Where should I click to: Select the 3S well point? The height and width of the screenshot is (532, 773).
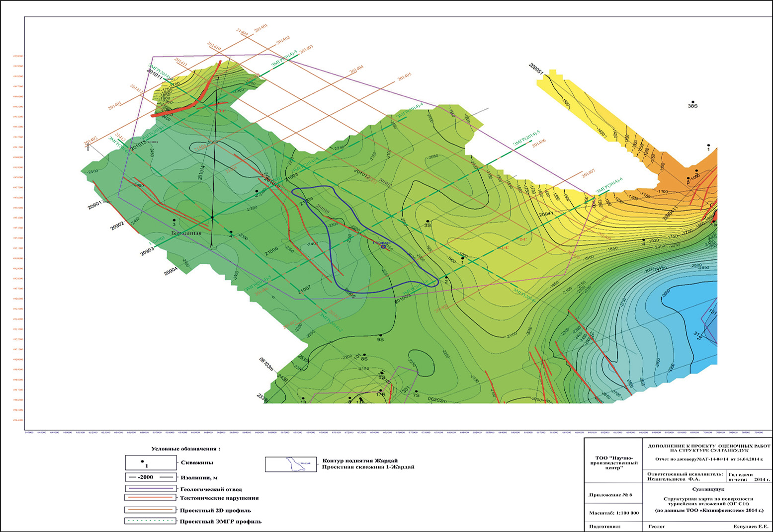coord(428,221)
